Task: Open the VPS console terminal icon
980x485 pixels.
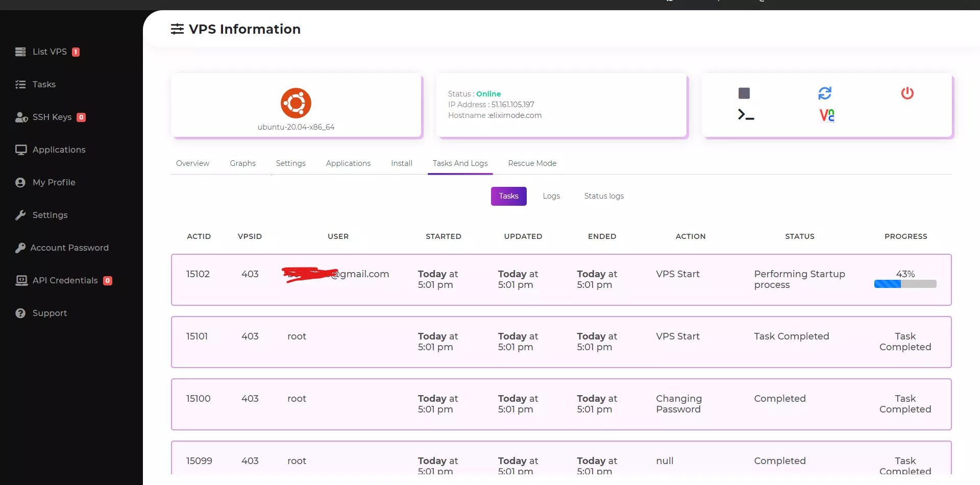Action: click(x=746, y=114)
